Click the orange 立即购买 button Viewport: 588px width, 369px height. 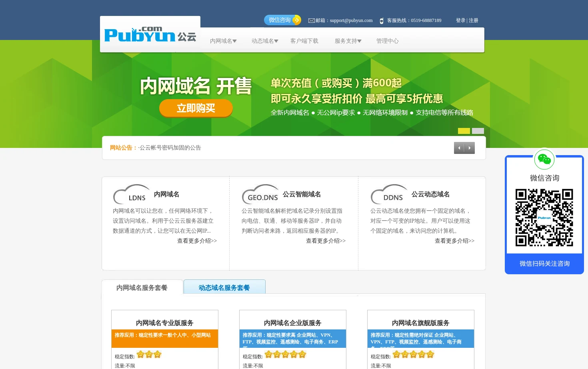point(196,108)
